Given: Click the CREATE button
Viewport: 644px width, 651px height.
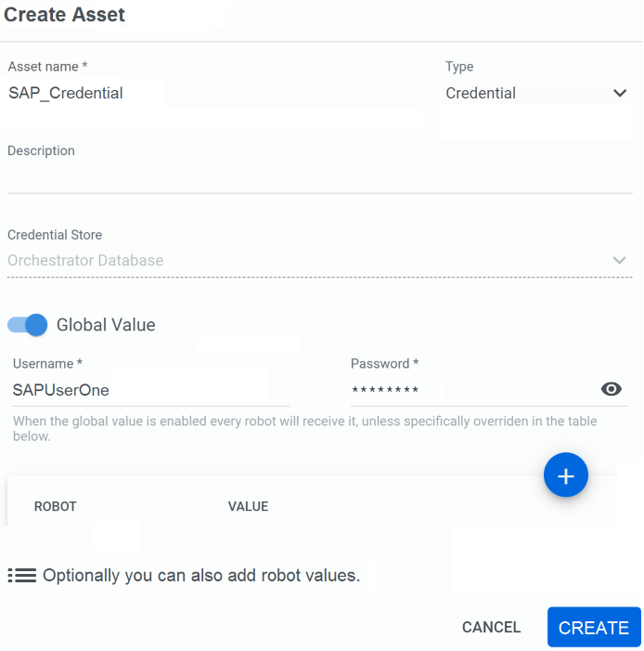Looking at the screenshot, I should pyautogui.click(x=594, y=628).
